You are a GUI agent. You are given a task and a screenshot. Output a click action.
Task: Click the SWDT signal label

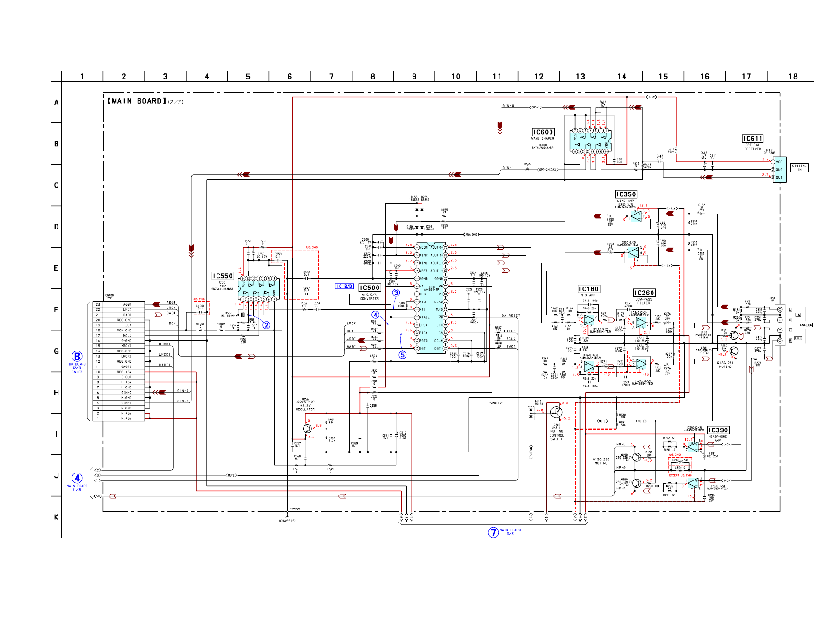pyautogui.click(x=511, y=347)
